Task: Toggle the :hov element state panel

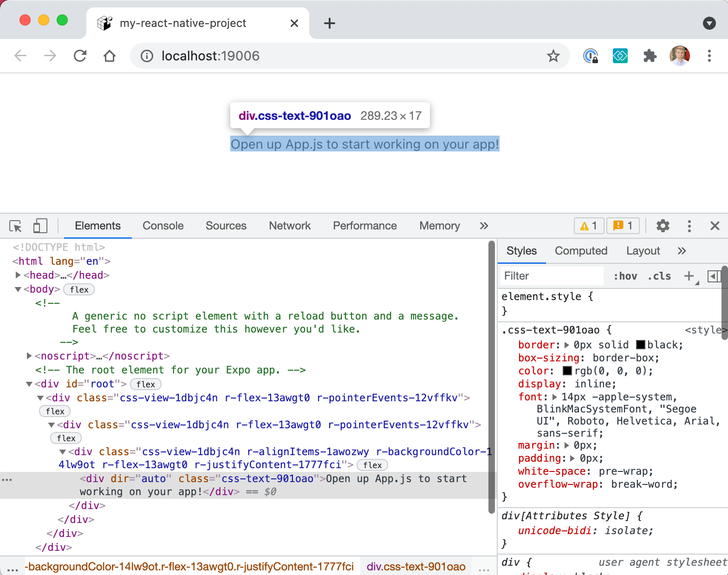Action: point(625,276)
